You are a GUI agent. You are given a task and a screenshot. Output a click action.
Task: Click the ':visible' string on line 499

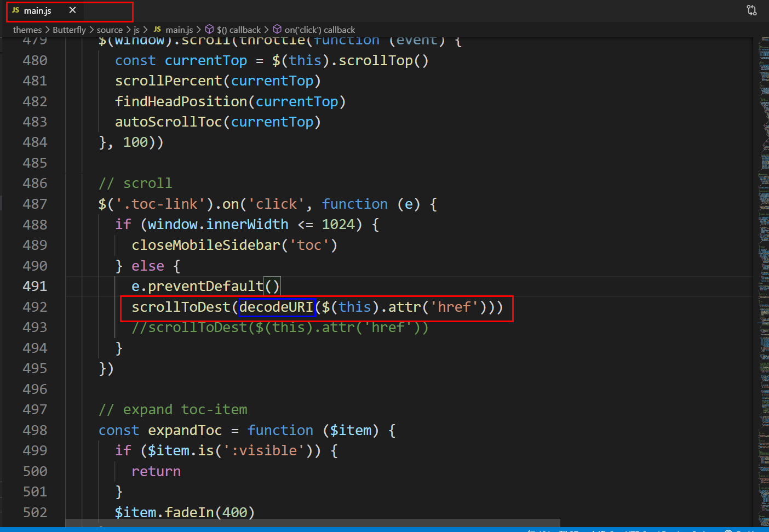(x=263, y=450)
